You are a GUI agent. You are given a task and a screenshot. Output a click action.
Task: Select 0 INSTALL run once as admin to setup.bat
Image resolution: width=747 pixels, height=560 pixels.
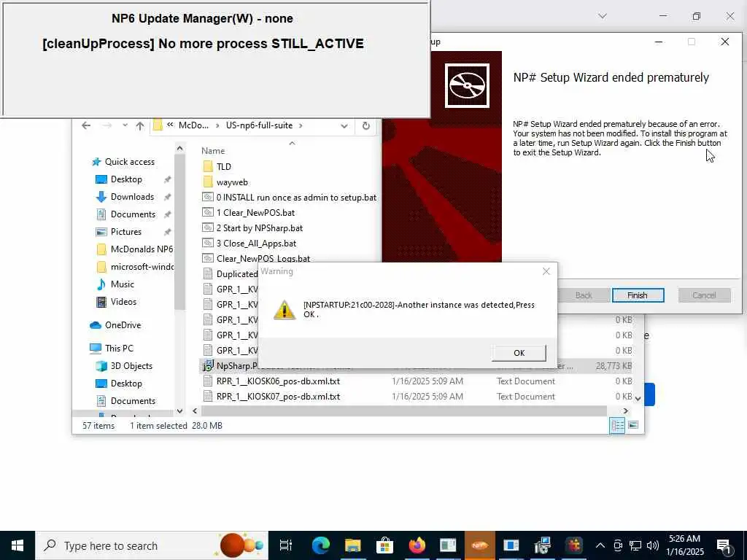(290, 197)
